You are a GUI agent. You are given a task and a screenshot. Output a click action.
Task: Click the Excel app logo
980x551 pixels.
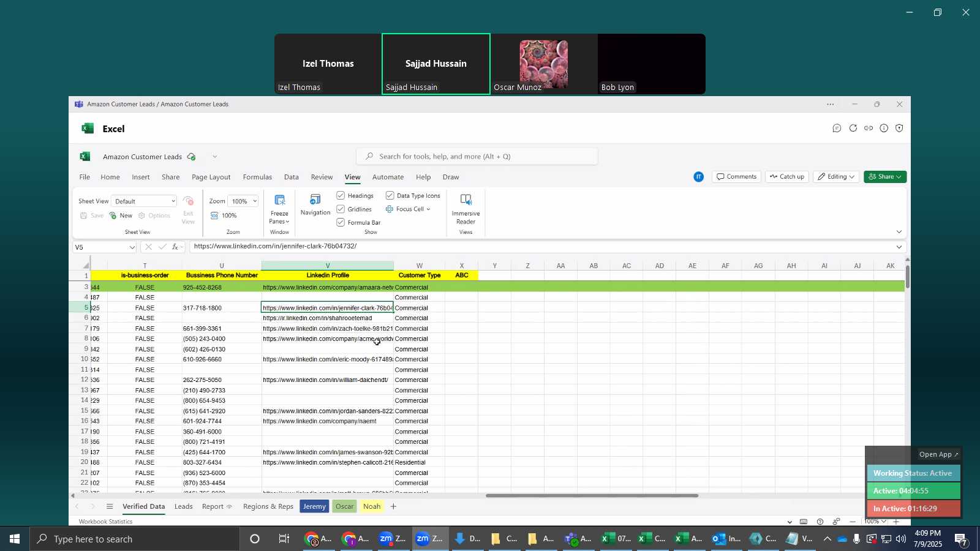click(88, 129)
